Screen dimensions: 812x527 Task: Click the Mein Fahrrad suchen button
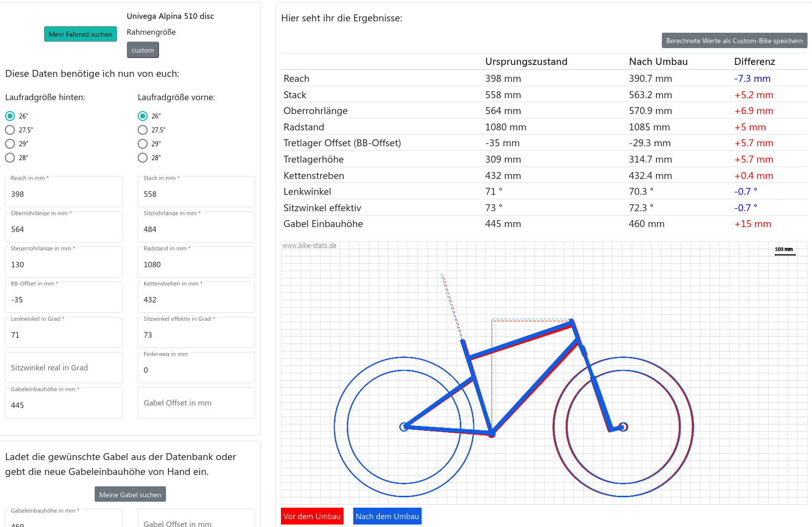(80, 34)
